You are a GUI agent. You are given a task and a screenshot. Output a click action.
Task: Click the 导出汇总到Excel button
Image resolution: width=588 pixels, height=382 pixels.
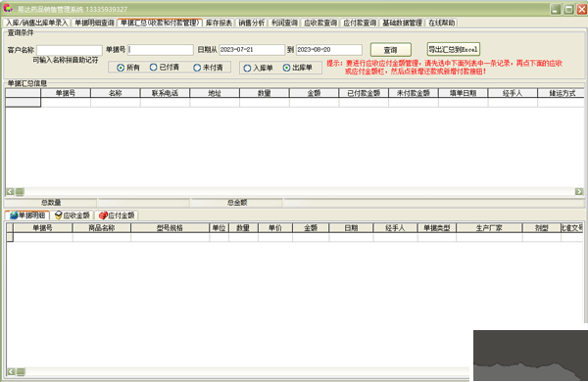coord(454,49)
